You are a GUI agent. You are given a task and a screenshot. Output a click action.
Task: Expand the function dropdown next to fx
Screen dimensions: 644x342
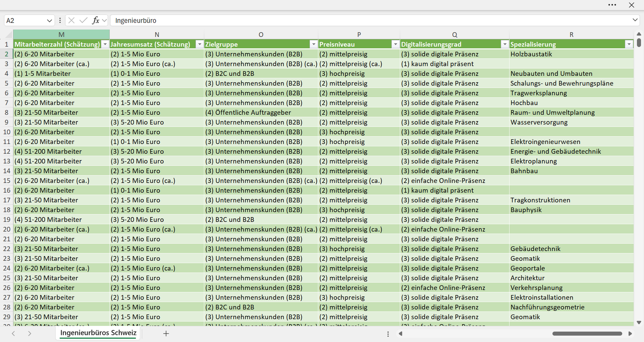click(x=104, y=20)
